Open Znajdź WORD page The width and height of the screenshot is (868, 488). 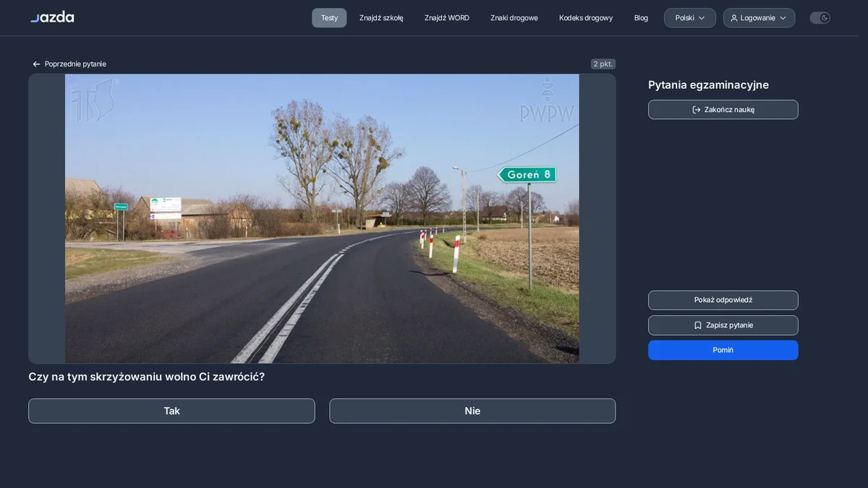coord(447,18)
